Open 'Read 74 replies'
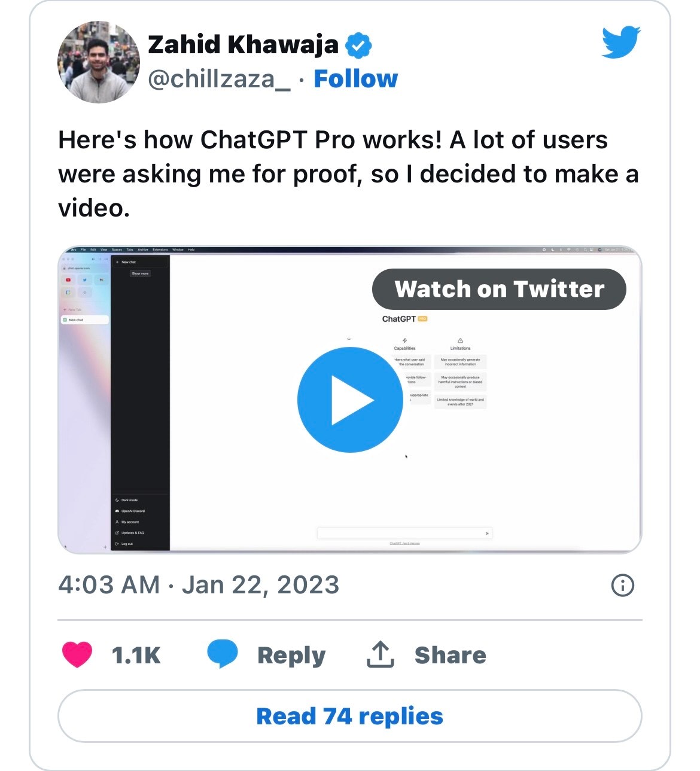Screen dimensions: 700x771 [x=349, y=716]
